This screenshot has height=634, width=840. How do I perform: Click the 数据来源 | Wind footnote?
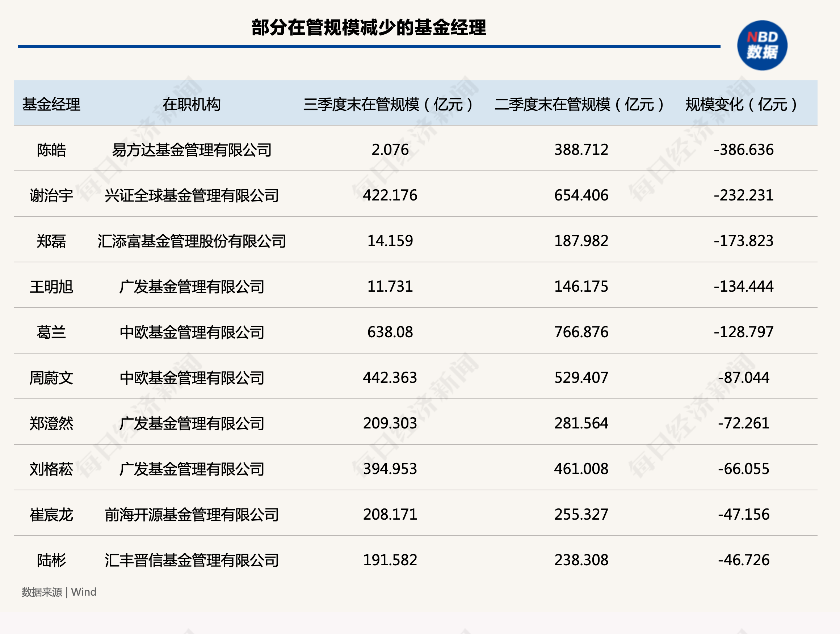tap(59, 592)
